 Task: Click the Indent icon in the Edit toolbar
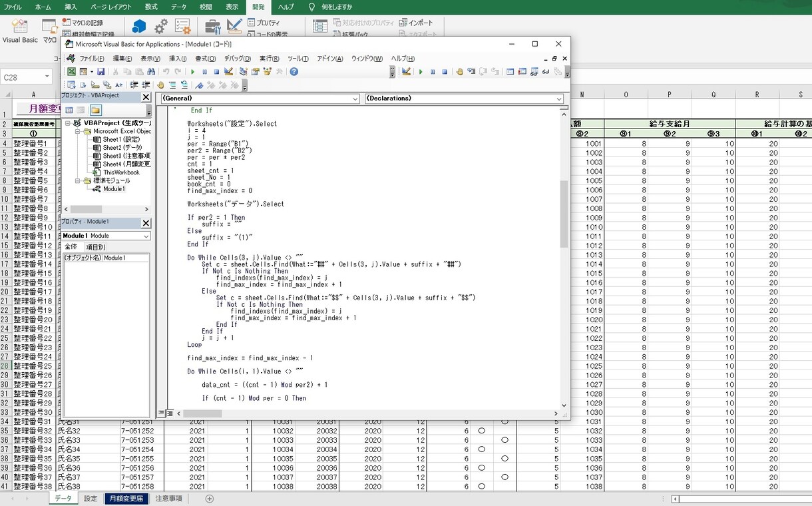(x=134, y=85)
